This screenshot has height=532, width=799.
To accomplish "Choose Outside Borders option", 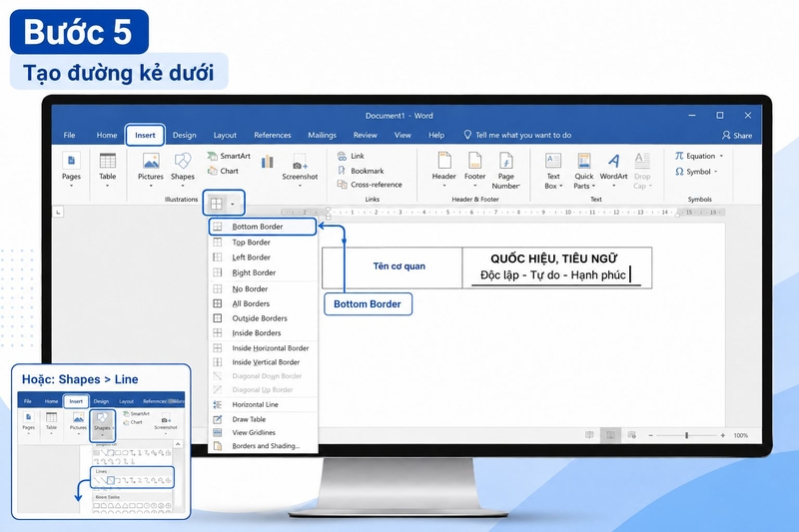I will tap(263, 318).
